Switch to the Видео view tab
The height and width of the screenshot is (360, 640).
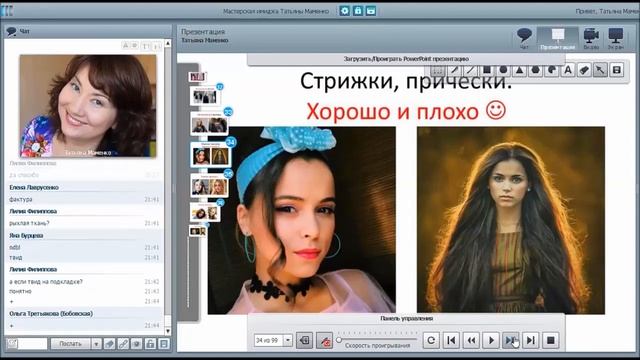tap(591, 39)
